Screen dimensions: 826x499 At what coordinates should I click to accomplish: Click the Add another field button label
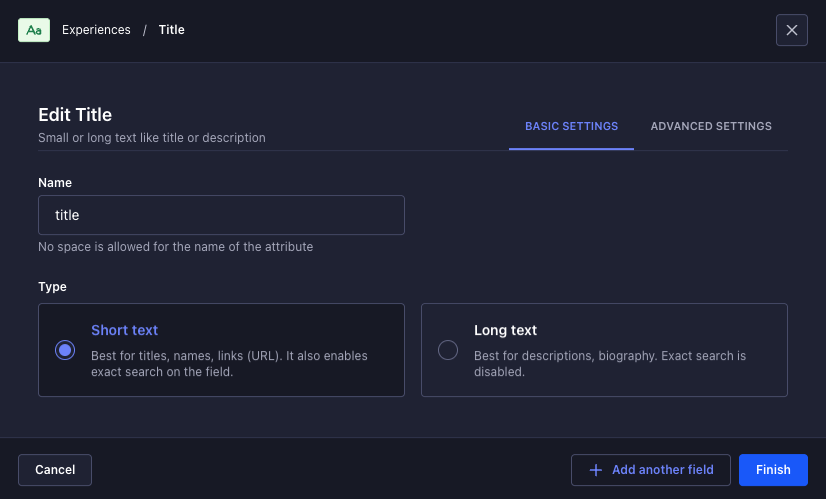tap(662, 470)
